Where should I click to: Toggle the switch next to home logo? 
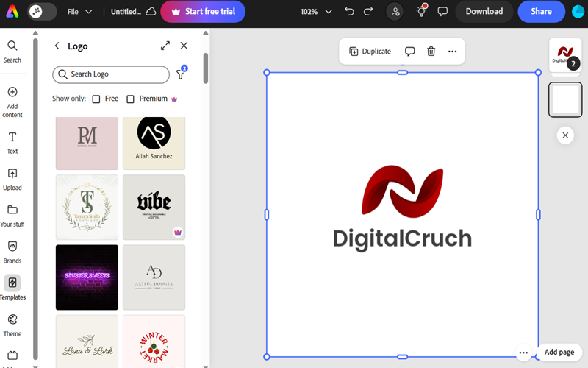42,12
